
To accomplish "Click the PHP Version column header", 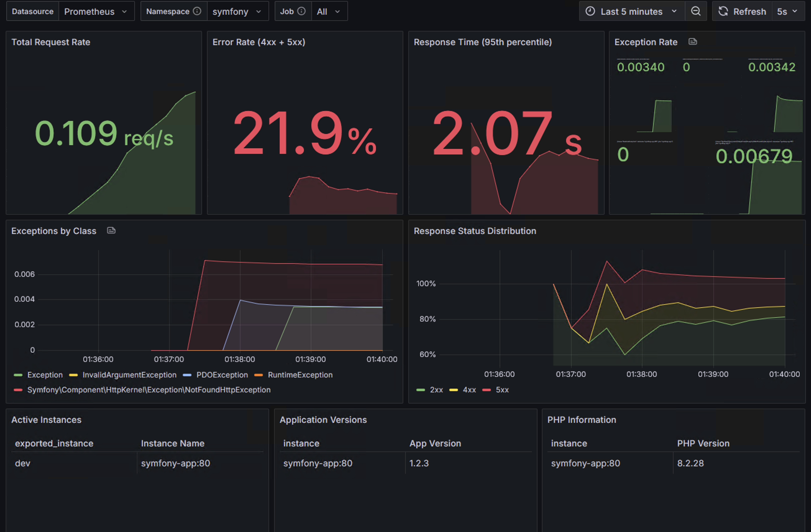I will 703,443.
